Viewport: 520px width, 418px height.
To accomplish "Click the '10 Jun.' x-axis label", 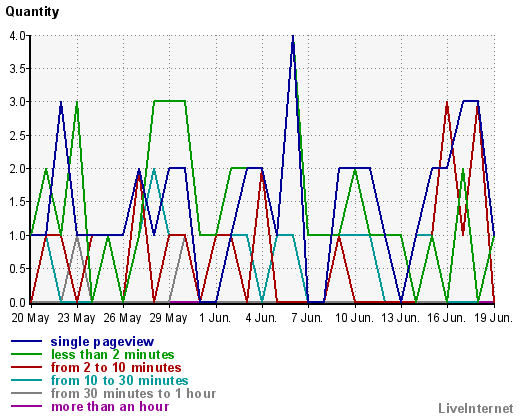I will pyautogui.click(x=354, y=318).
